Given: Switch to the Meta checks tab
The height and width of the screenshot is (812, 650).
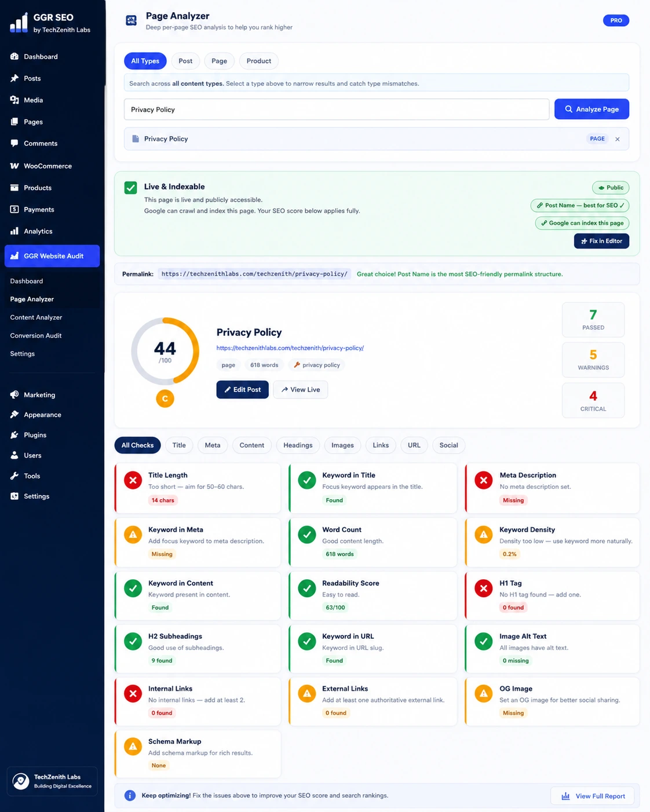Looking at the screenshot, I should (x=213, y=445).
